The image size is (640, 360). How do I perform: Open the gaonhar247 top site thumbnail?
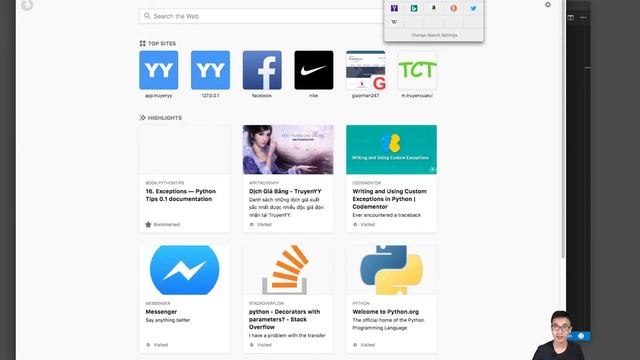pos(366,70)
